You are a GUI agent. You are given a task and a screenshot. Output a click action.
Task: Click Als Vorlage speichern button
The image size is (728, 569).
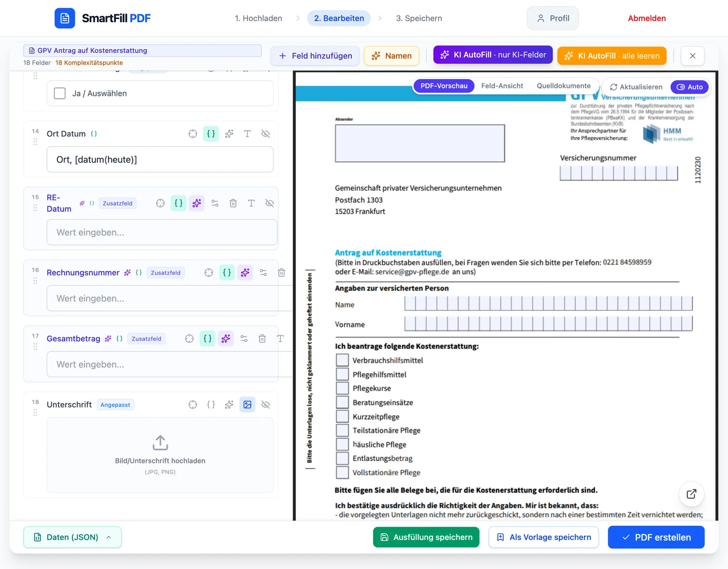coord(544,537)
